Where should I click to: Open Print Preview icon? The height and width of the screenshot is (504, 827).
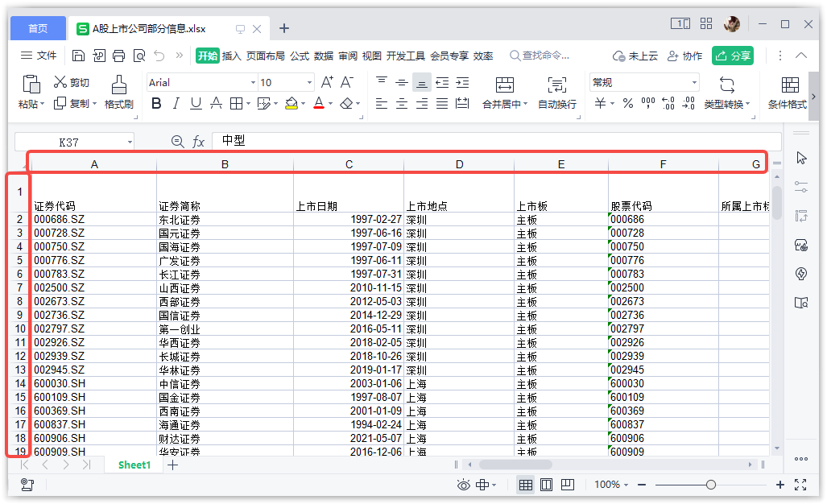tap(139, 56)
